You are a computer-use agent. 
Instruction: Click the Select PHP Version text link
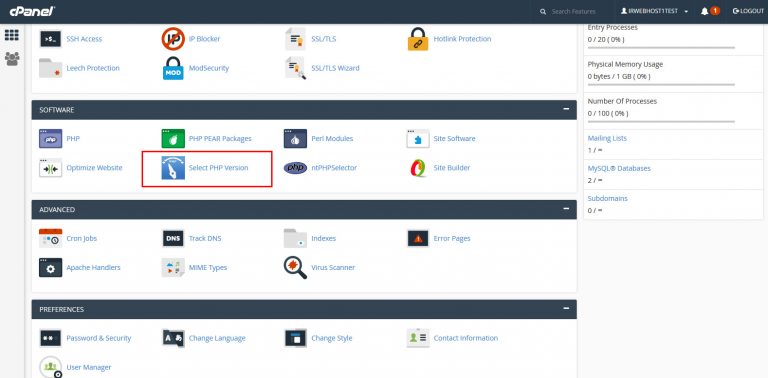(218, 167)
